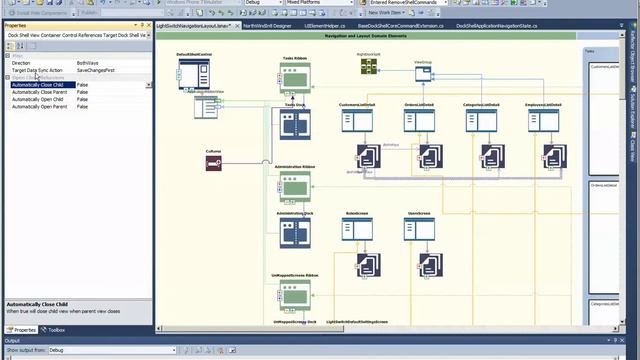This screenshot has width=640, height=360.
Task: Open the document tabs overflow dropdown arrow
Action: 622,26
